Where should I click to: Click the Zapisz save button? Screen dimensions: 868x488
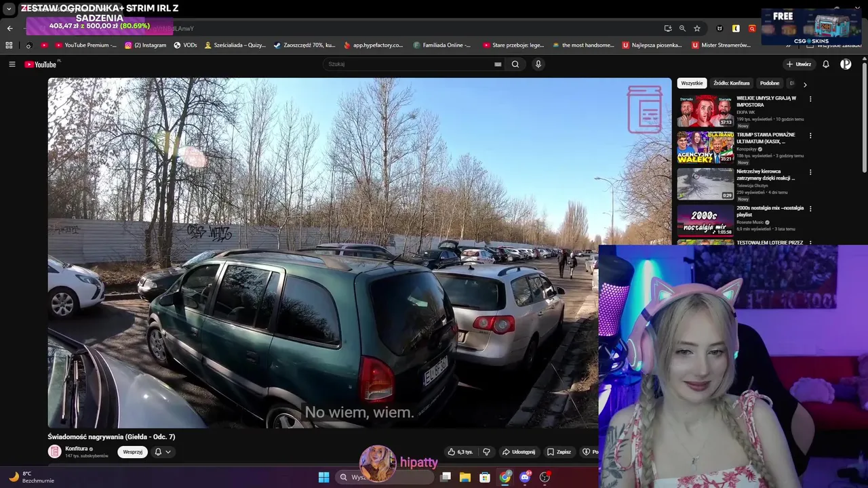tap(559, 452)
